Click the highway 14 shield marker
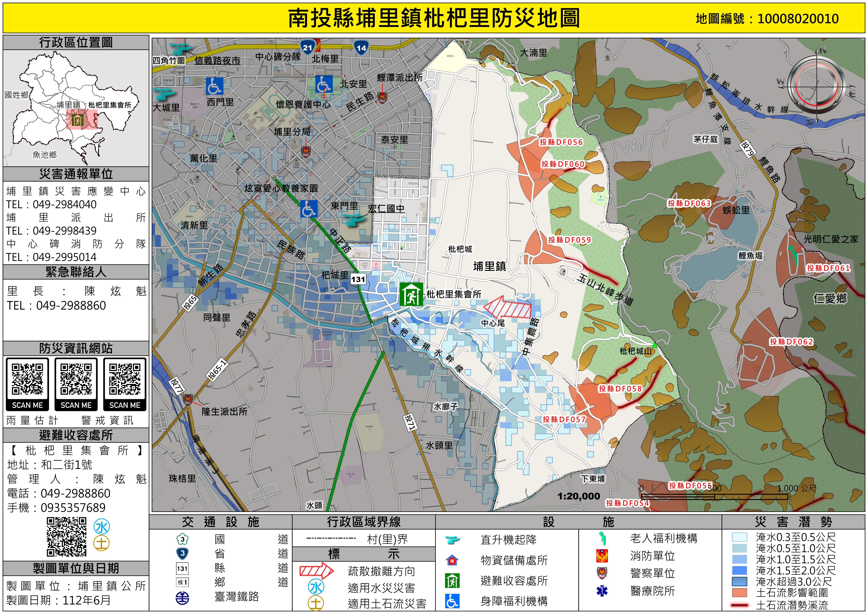 pyautogui.click(x=361, y=48)
